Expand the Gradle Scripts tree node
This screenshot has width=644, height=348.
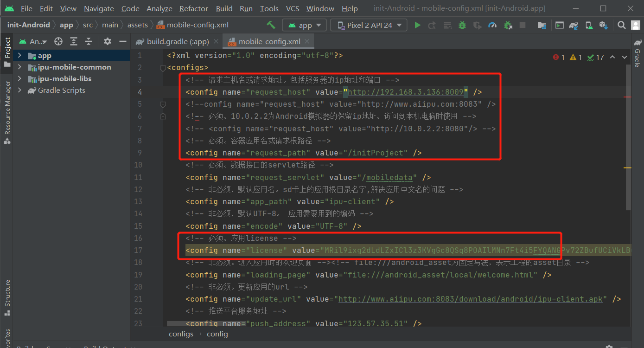(19, 90)
